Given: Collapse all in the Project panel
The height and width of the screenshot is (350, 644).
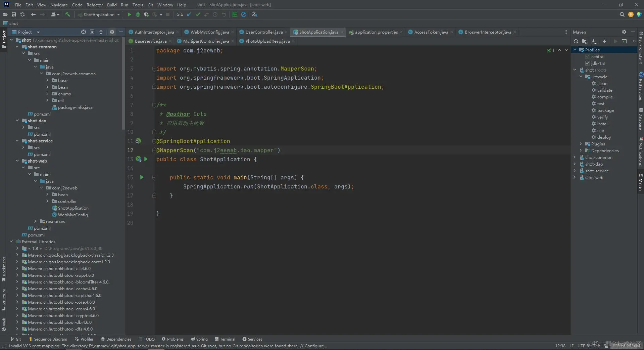Looking at the screenshot, I should (101, 32).
